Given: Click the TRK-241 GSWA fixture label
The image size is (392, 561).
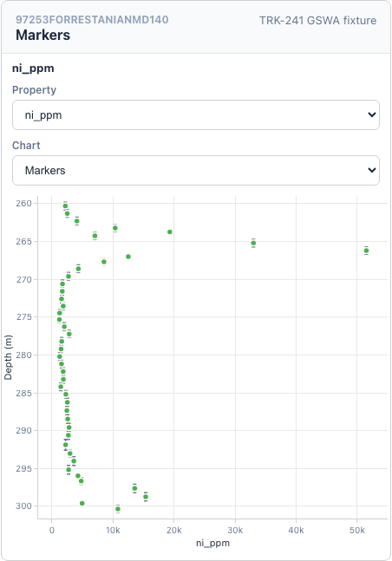Looking at the screenshot, I should pos(318,21).
